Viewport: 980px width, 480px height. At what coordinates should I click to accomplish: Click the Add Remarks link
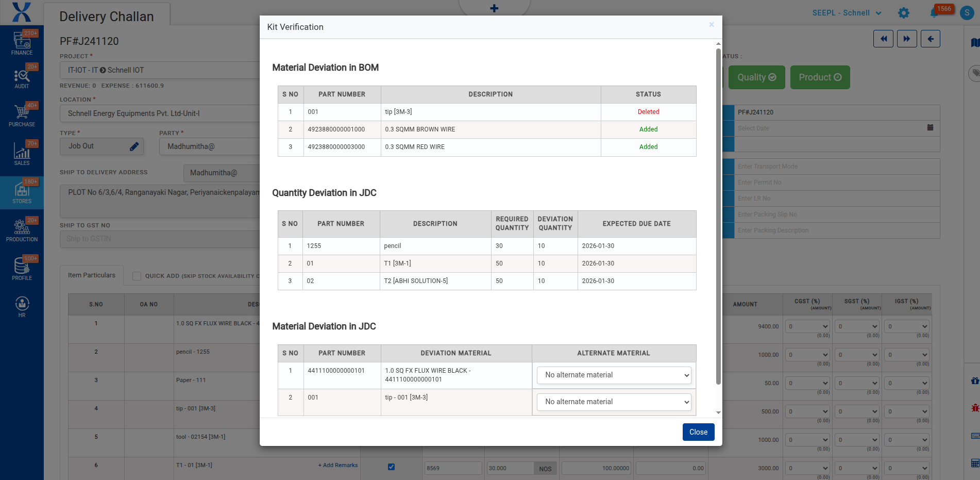tap(338, 465)
